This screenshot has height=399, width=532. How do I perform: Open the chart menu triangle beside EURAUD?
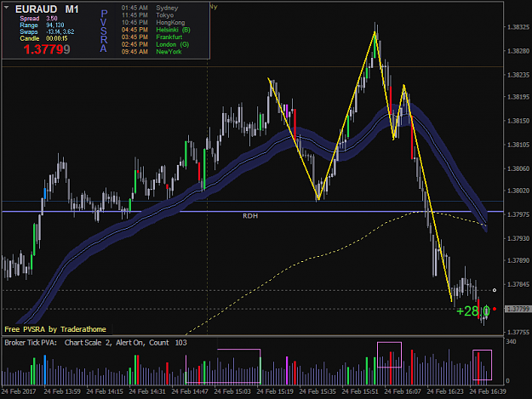(6, 7)
